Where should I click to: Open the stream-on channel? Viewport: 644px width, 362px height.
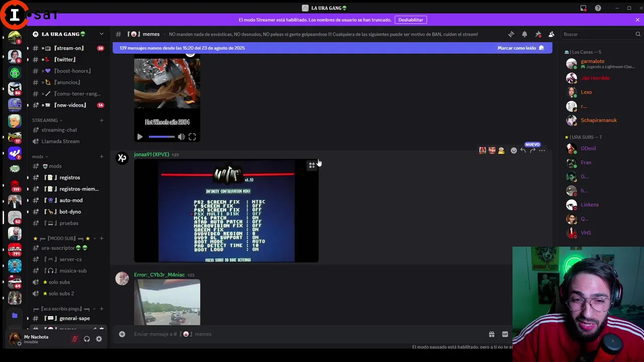pos(68,48)
